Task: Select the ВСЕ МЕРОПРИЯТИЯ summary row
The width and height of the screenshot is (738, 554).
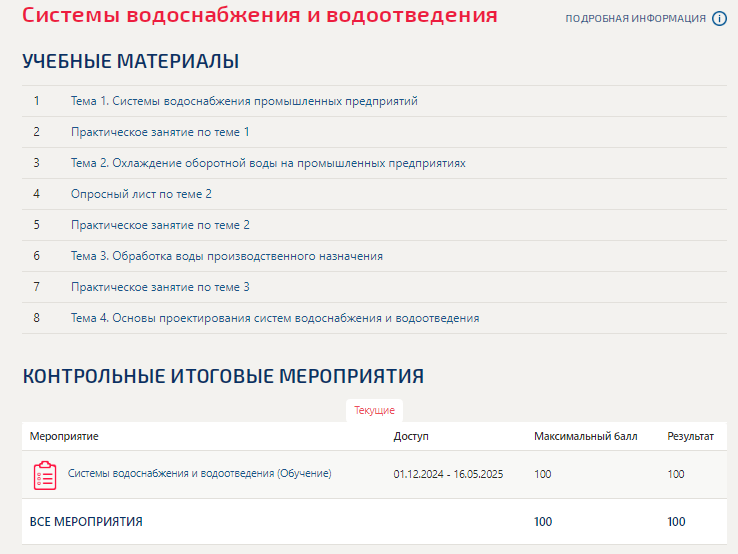Action: 86,522
